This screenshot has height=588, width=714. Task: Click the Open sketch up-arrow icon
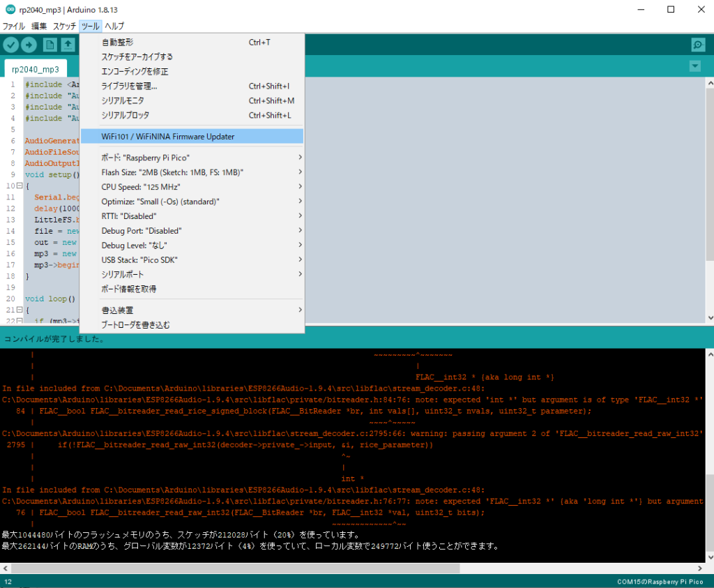click(x=68, y=45)
